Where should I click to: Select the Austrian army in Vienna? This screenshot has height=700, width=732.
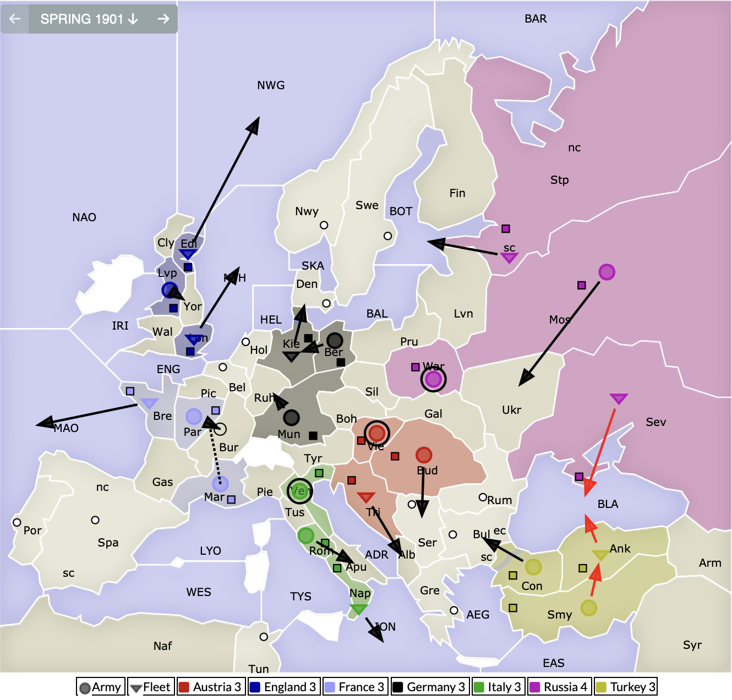tap(377, 433)
